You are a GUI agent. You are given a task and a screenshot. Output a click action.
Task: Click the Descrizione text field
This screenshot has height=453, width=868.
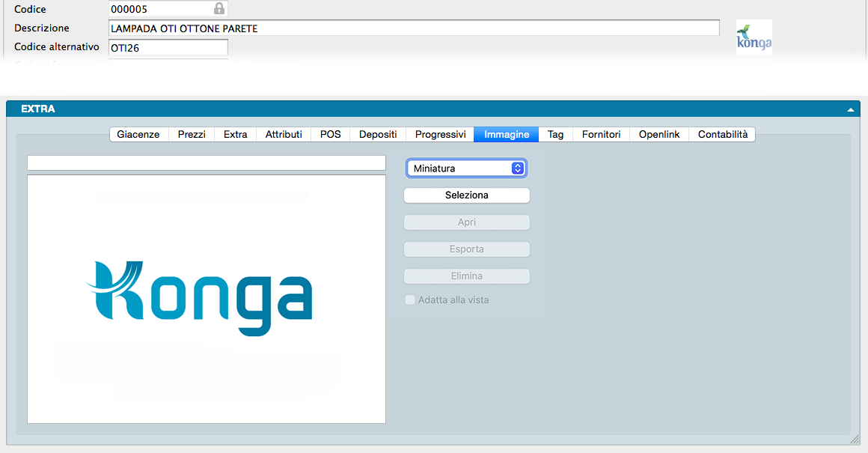coord(414,28)
